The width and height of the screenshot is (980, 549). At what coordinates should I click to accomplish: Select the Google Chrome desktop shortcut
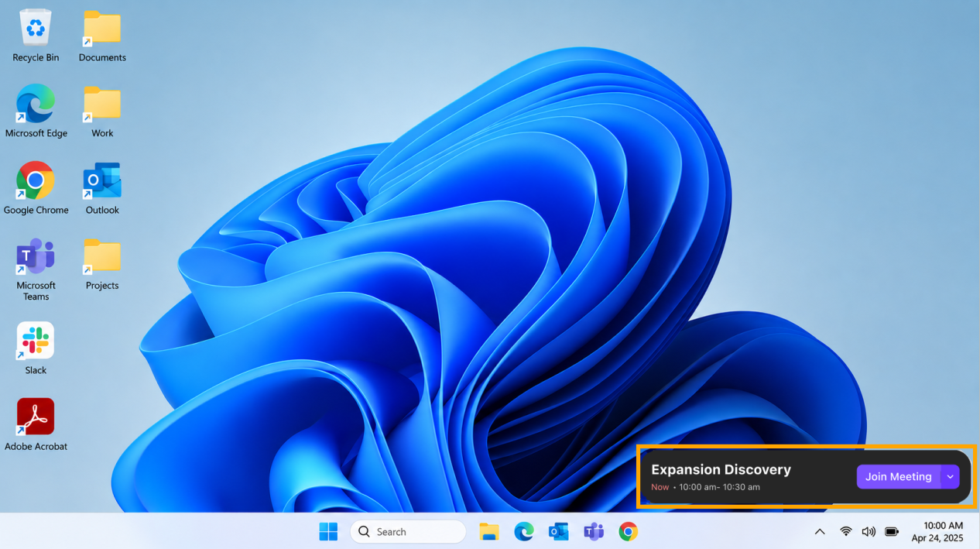click(x=36, y=188)
